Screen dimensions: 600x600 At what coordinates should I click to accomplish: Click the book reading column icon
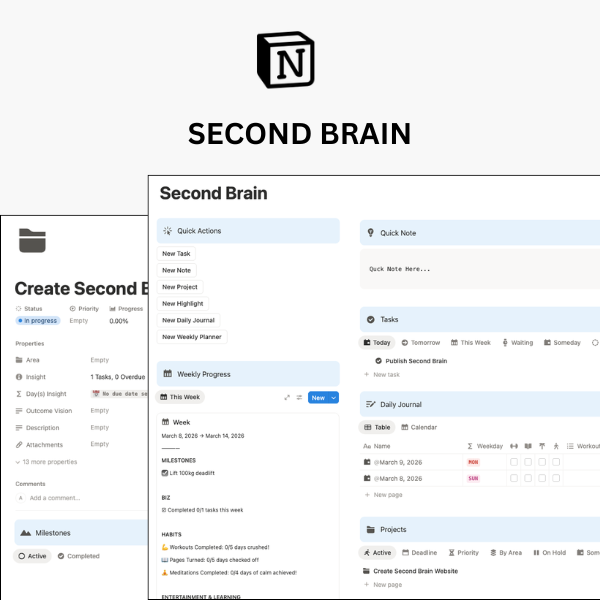(528, 446)
